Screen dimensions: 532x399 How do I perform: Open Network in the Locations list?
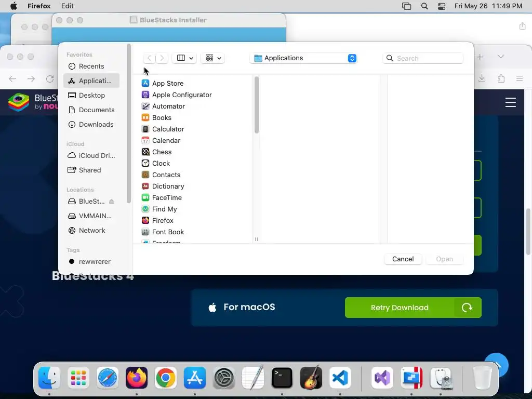click(91, 230)
